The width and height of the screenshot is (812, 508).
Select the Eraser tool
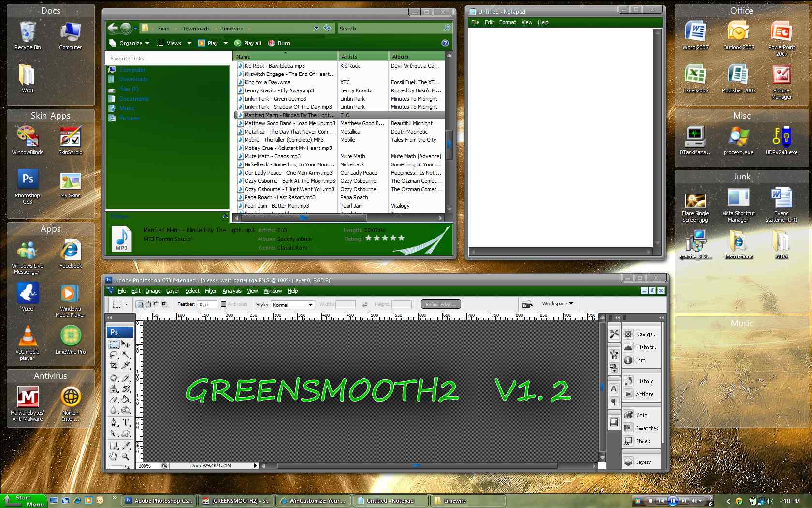coord(114,399)
